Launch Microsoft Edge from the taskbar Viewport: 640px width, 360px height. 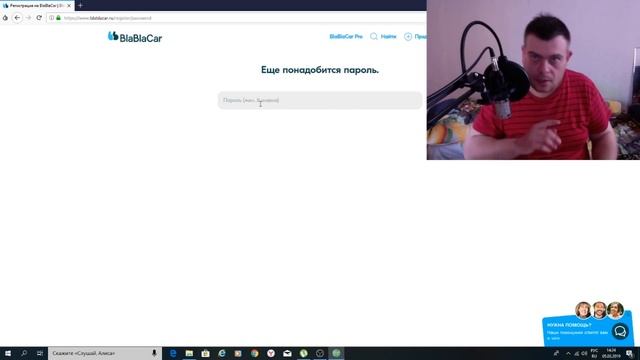pos(173,353)
